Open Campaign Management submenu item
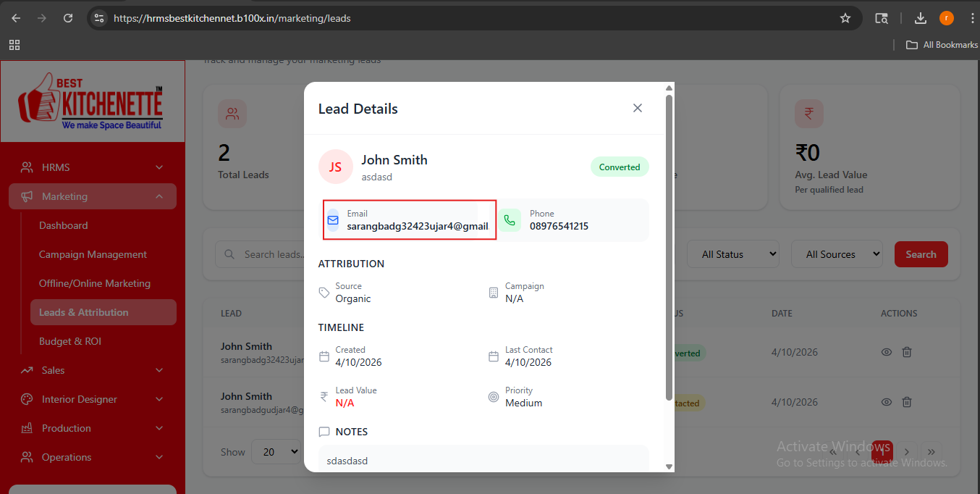Image resolution: width=980 pixels, height=494 pixels. click(93, 254)
